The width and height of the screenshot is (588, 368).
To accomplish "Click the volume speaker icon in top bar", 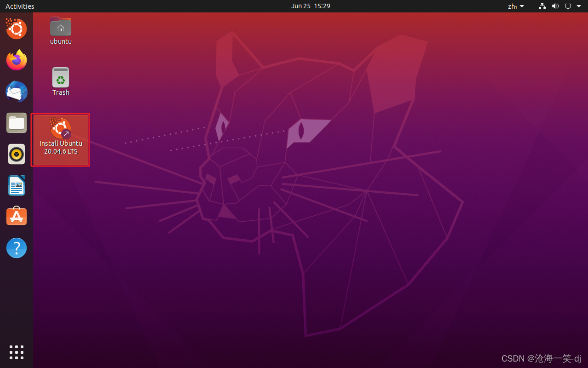I will pyautogui.click(x=555, y=6).
